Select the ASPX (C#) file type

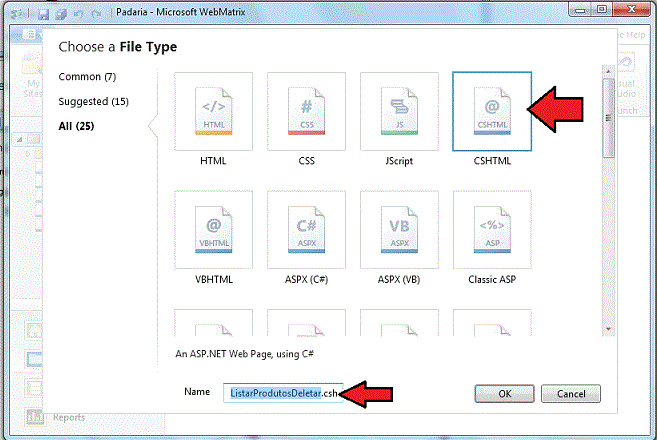(x=306, y=230)
